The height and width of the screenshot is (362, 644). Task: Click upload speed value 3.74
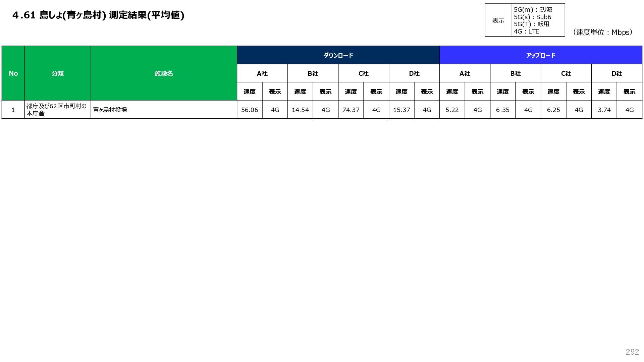click(x=604, y=110)
